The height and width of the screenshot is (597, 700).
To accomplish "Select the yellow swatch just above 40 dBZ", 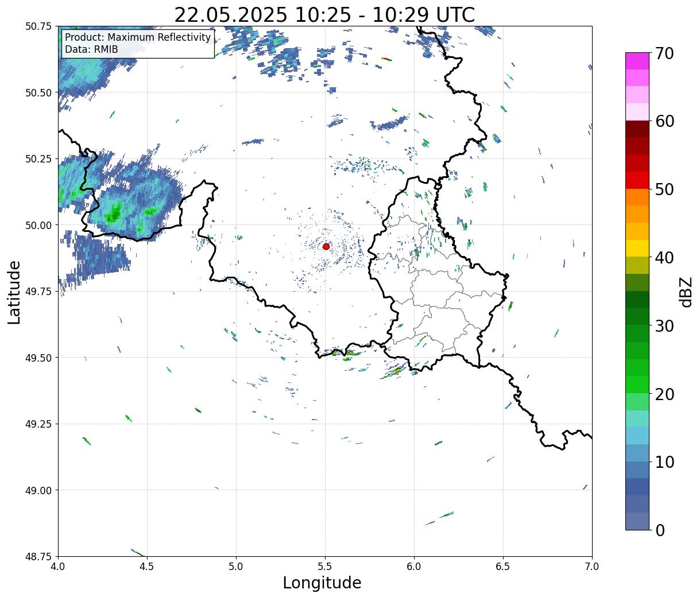I will click(x=637, y=248).
